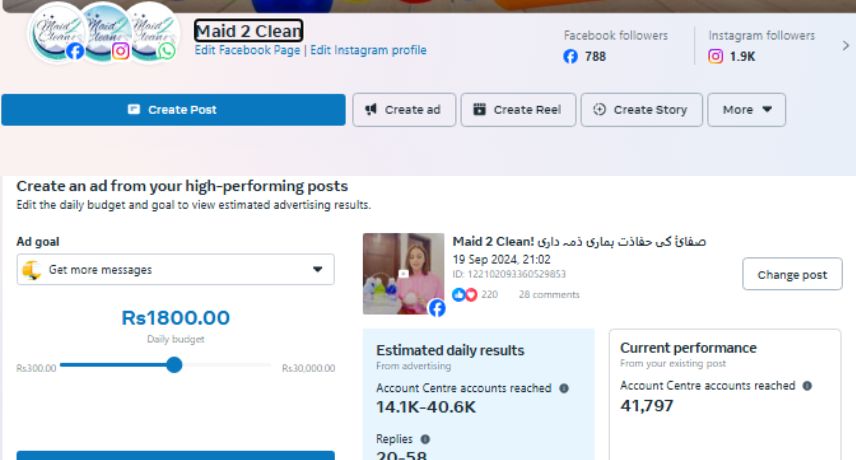The image size is (856, 460).
Task: Click the Create ad button
Action: click(x=404, y=110)
